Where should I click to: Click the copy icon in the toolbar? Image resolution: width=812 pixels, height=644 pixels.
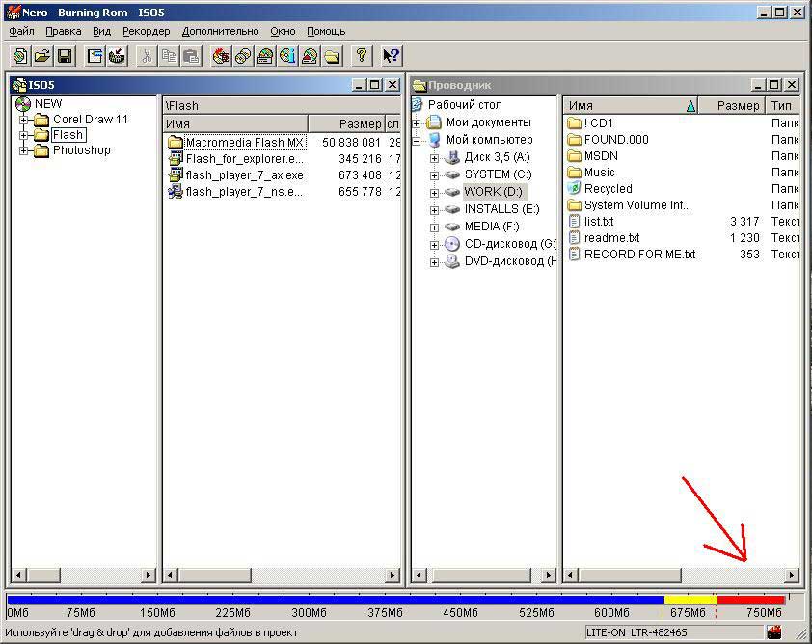coord(170,55)
